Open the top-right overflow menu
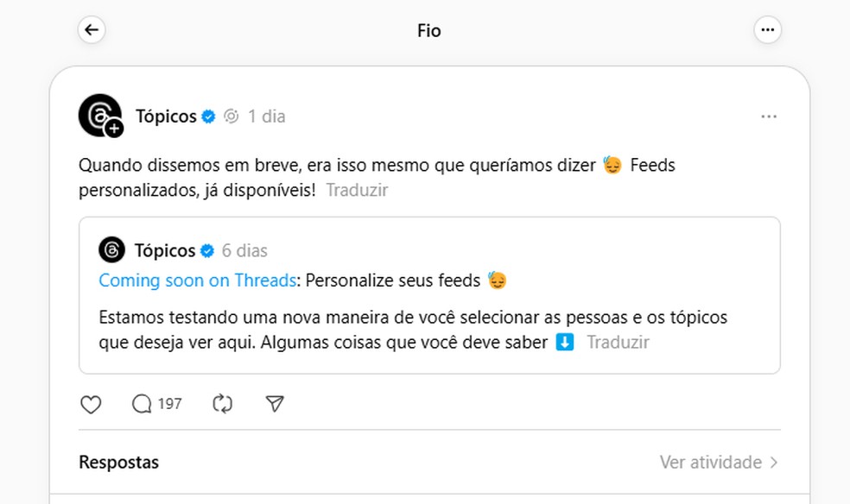 coord(768,29)
